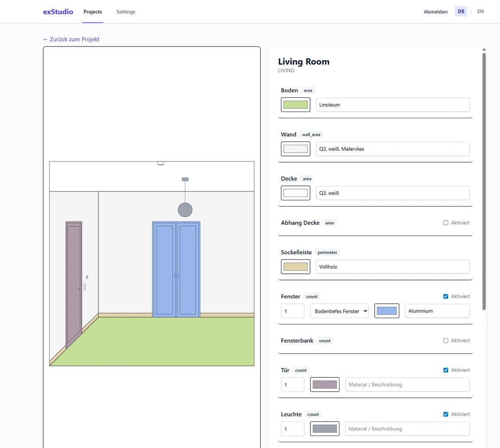Go back via Zurück zum Projekt link
500x448 pixels.
pyautogui.click(x=71, y=39)
